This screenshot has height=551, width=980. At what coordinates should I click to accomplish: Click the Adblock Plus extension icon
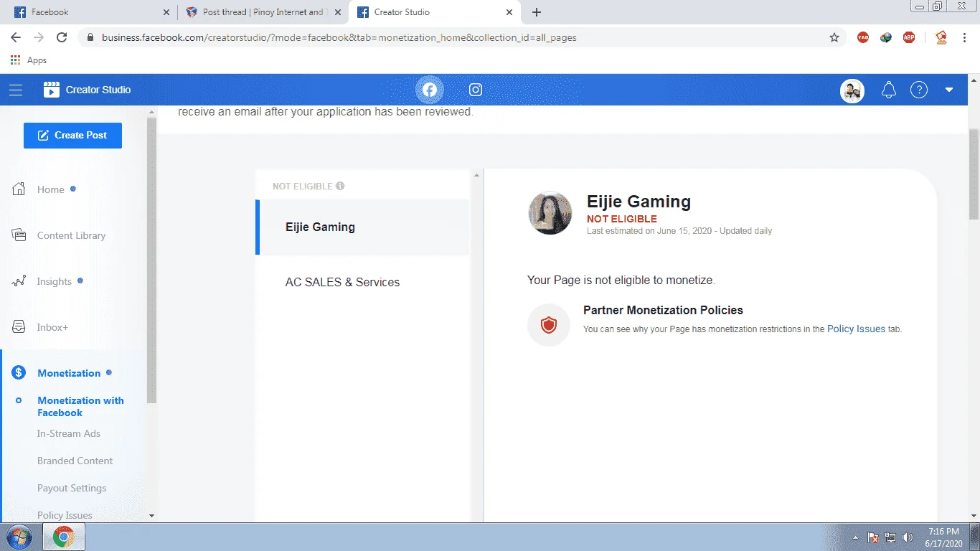pos(909,37)
